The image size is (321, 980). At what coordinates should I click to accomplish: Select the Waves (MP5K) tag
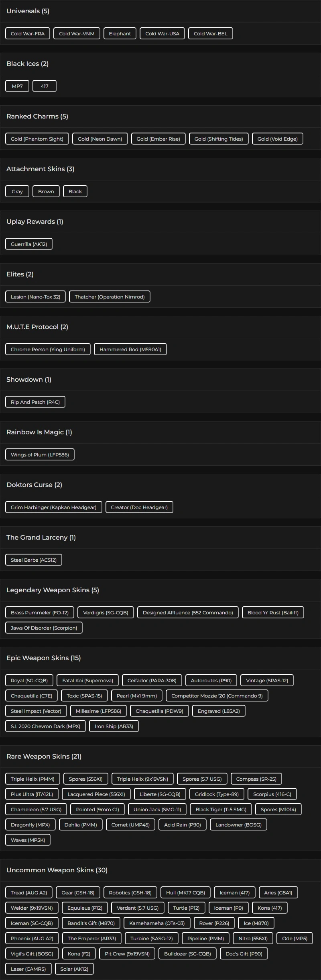(x=28, y=840)
